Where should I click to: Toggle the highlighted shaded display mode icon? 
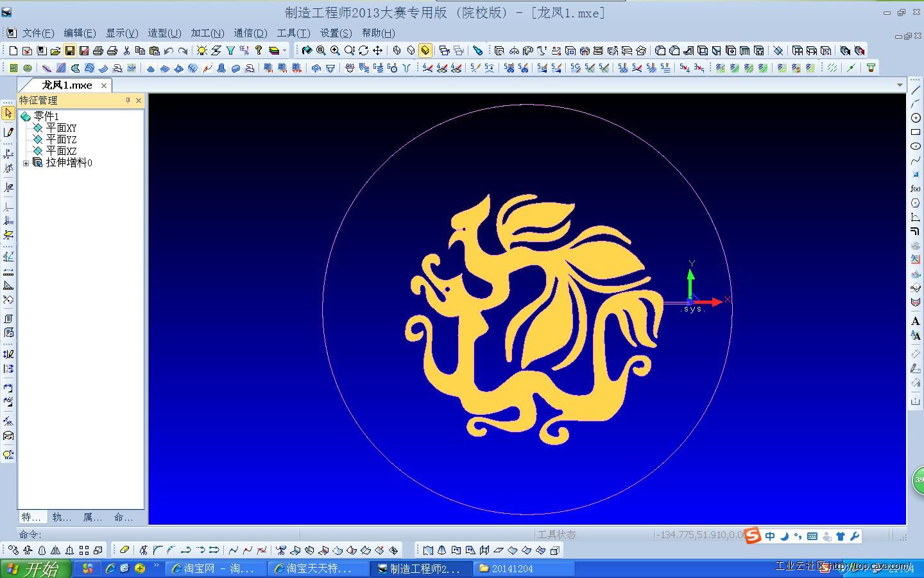click(425, 50)
